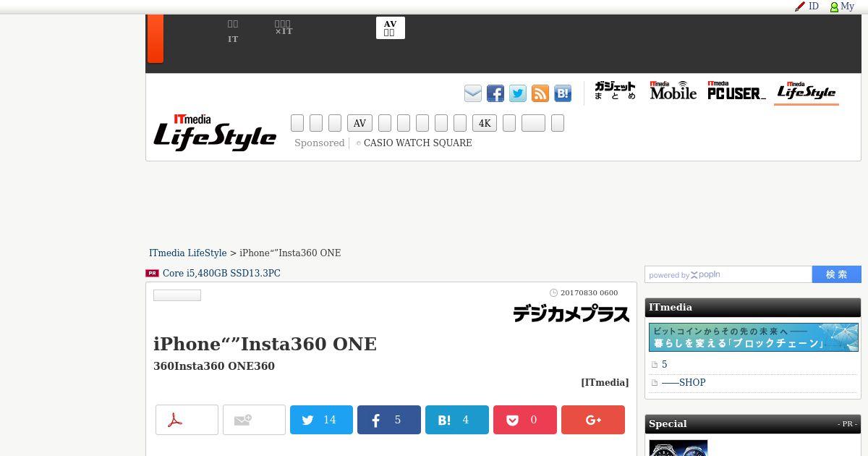
Task: Open the ITmedia PC USER site logo
Action: (736, 90)
